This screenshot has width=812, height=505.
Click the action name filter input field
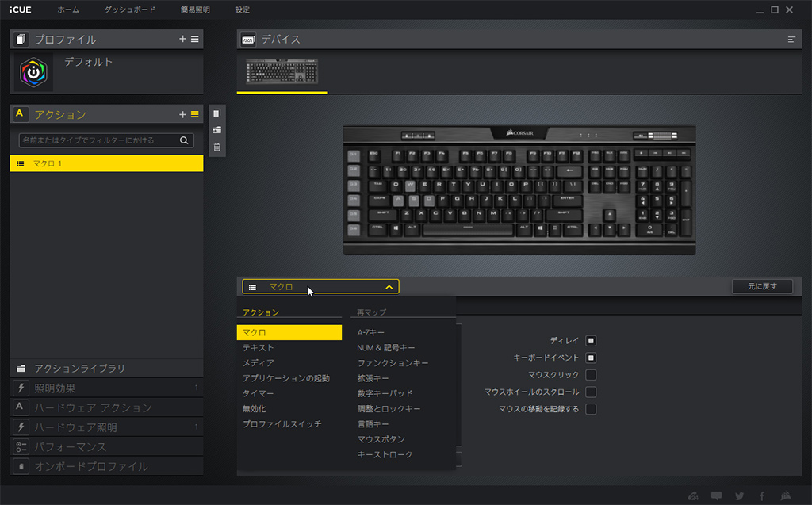pyautogui.click(x=106, y=140)
